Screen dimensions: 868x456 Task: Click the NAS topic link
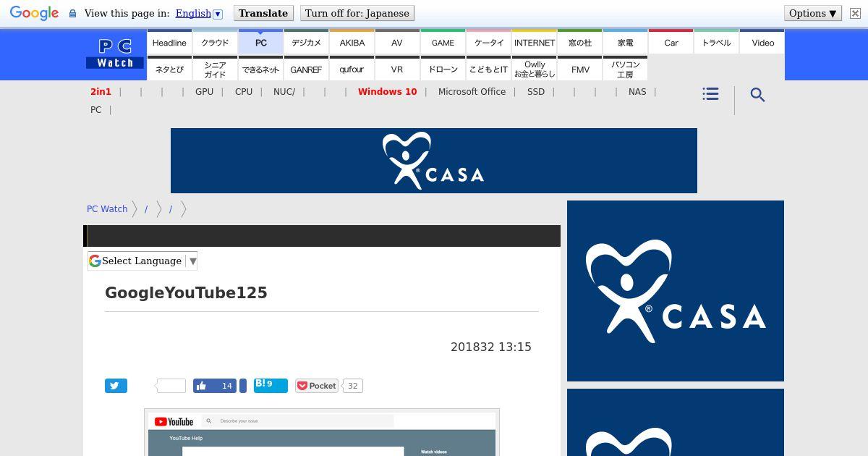click(637, 91)
